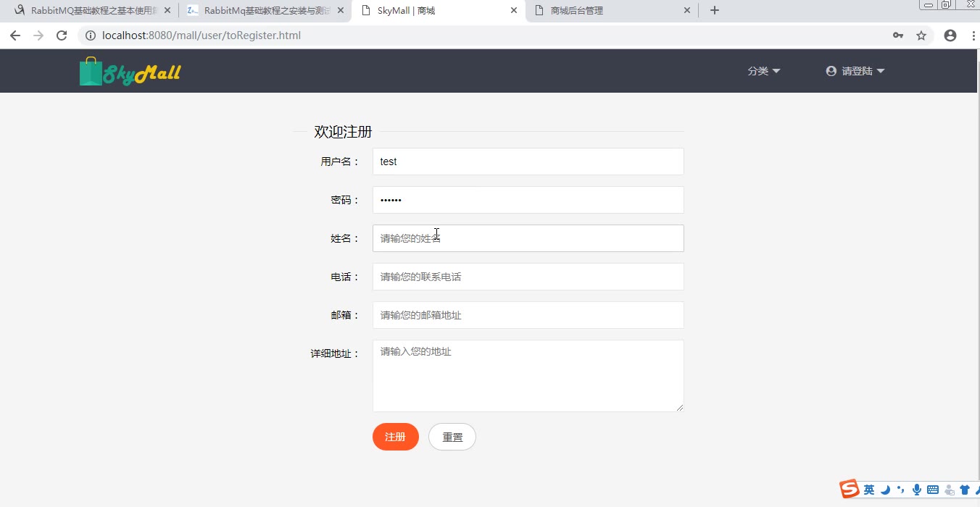Click Sogou microphone voice input icon

pos(917,490)
